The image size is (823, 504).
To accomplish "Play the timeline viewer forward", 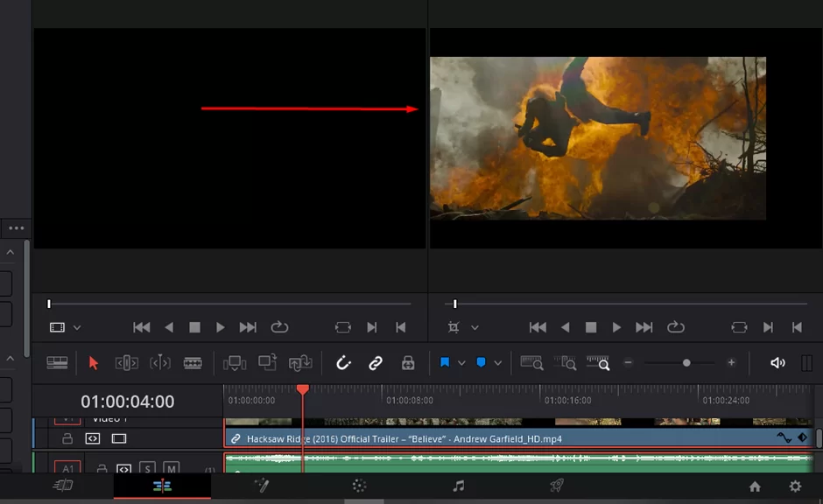I will tap(616, 328).
